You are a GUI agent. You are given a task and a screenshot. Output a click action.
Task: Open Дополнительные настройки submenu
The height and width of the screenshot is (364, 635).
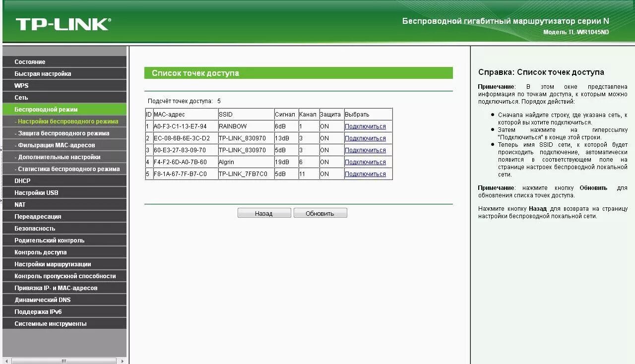coord(64,157)
